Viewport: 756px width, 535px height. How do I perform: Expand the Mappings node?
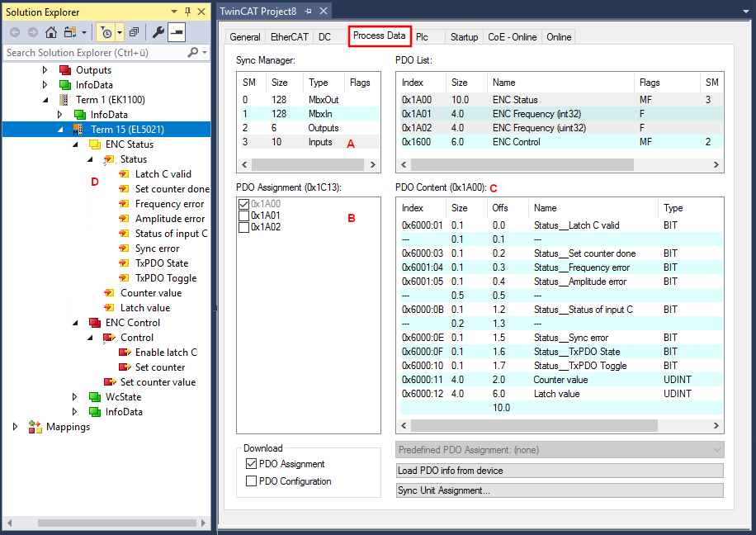(15, 427)
